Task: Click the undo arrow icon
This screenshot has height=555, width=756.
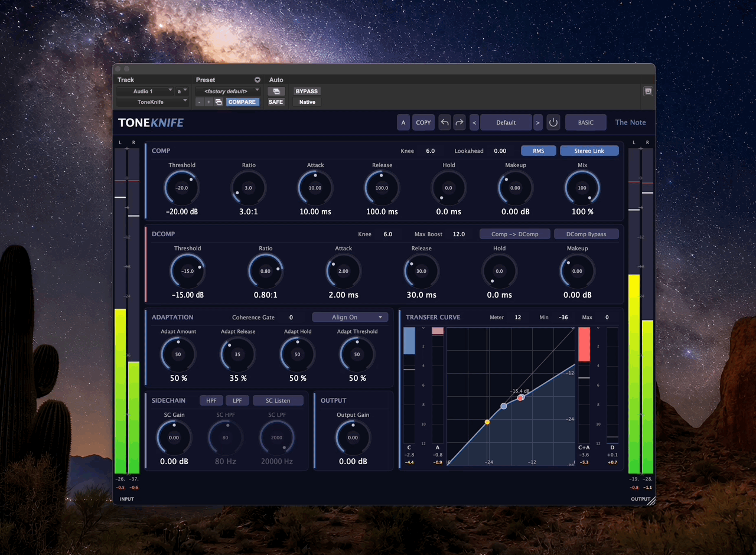Action: (x=445, y=122)
